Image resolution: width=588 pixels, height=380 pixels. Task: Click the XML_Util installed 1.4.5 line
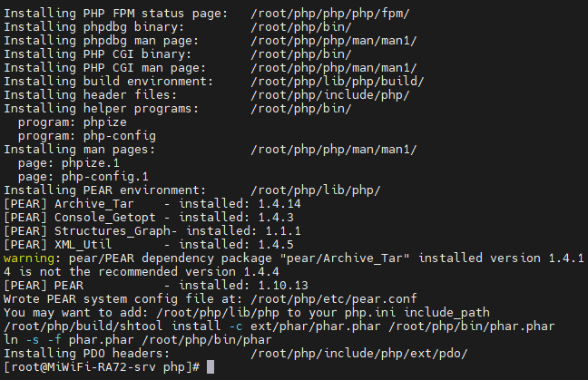pyautogui.click(x=149, y=245)
